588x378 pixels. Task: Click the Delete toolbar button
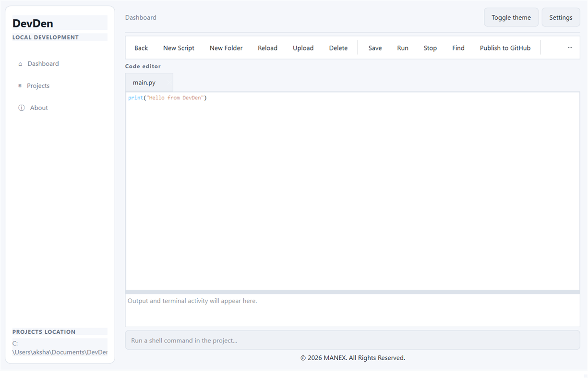point(338,48)
